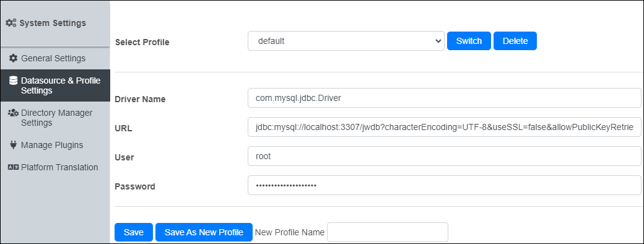Open the Select Profile dropdown
Screen dimensions: 644x244
click(346, 41)
